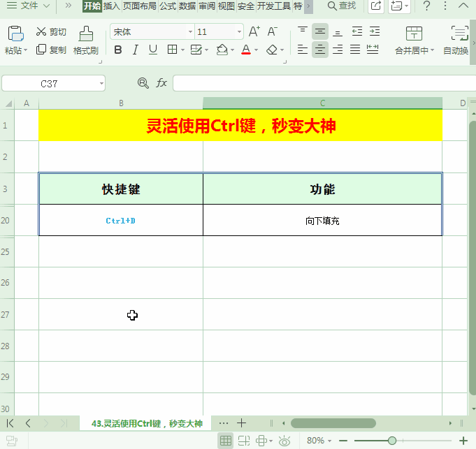Toggle horizontal center alignment
Screen dimensions: 476x449
coord(320,50)
